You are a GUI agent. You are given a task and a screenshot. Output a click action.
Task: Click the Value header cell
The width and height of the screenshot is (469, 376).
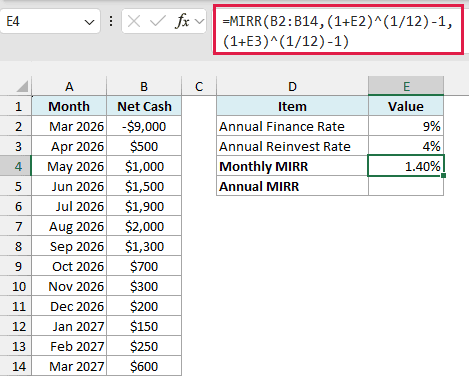click(406, 106)
